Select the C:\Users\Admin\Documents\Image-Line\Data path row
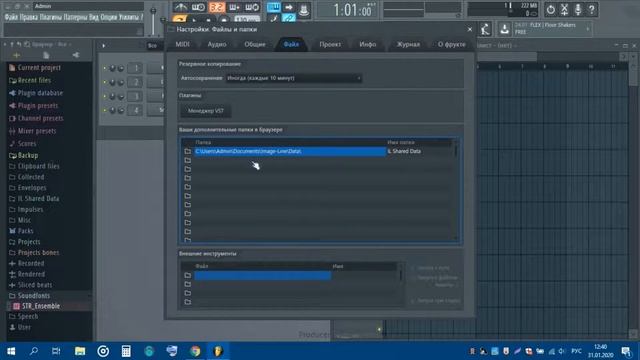 (290, 151)
